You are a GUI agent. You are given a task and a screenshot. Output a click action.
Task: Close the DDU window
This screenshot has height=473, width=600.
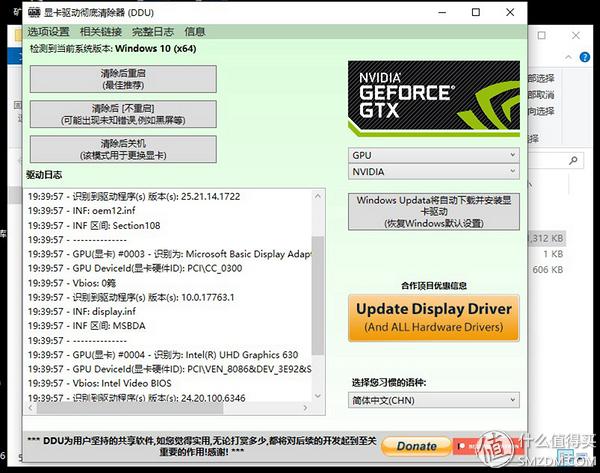510,13
